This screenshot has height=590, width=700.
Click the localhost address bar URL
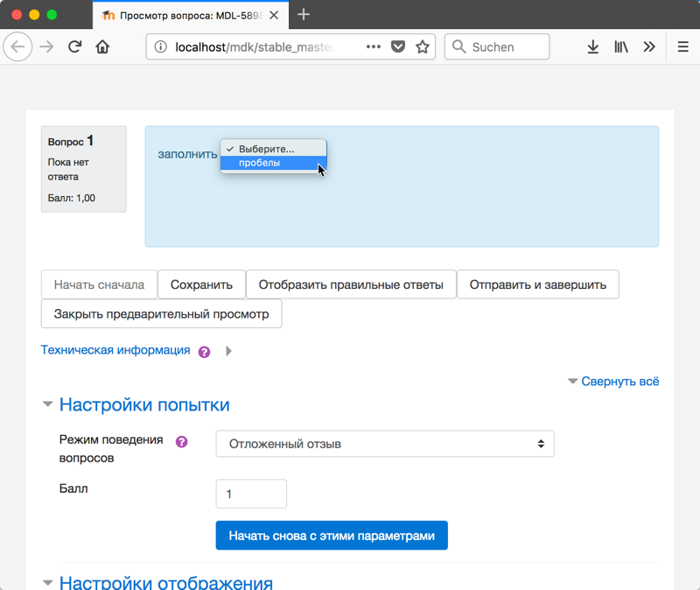tap(255, 47)
